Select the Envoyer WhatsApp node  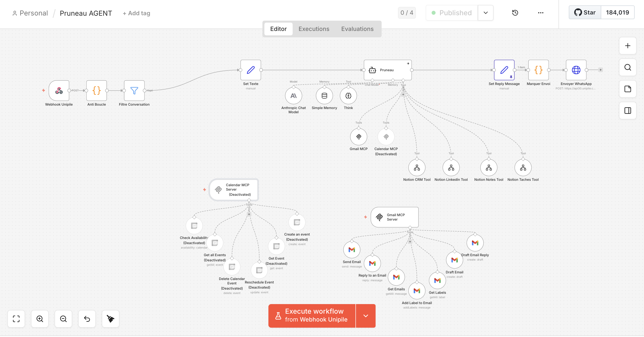[576, 70]
